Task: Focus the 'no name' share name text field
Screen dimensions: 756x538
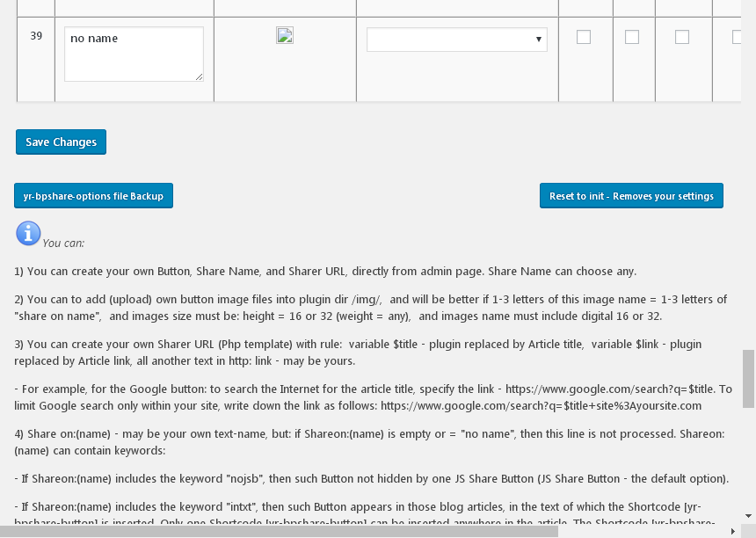Action: (132, 53)
